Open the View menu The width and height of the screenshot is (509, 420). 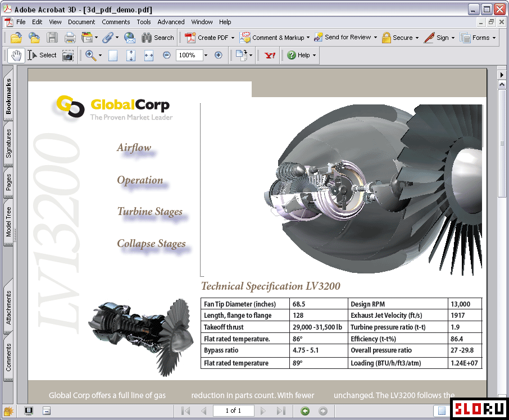point(55,22)
